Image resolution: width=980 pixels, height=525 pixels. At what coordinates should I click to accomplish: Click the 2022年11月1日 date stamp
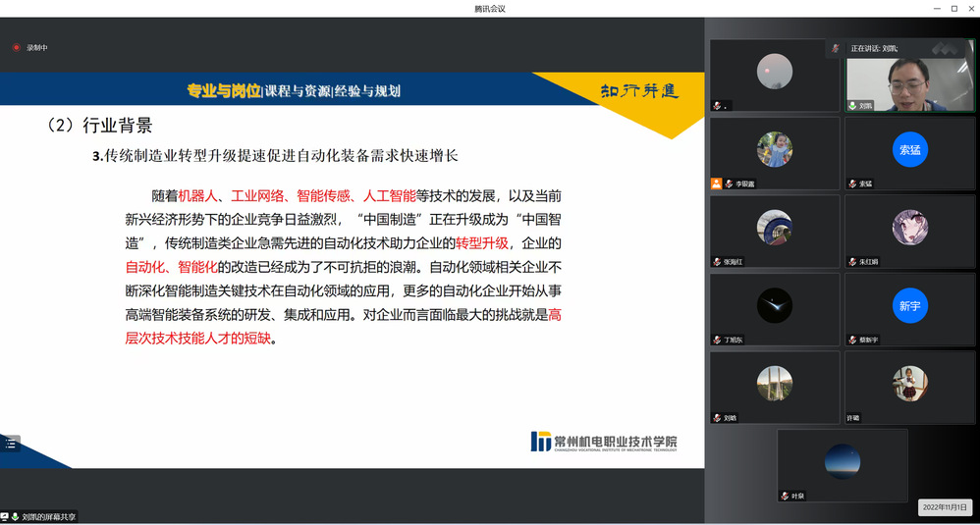(946, 507)
